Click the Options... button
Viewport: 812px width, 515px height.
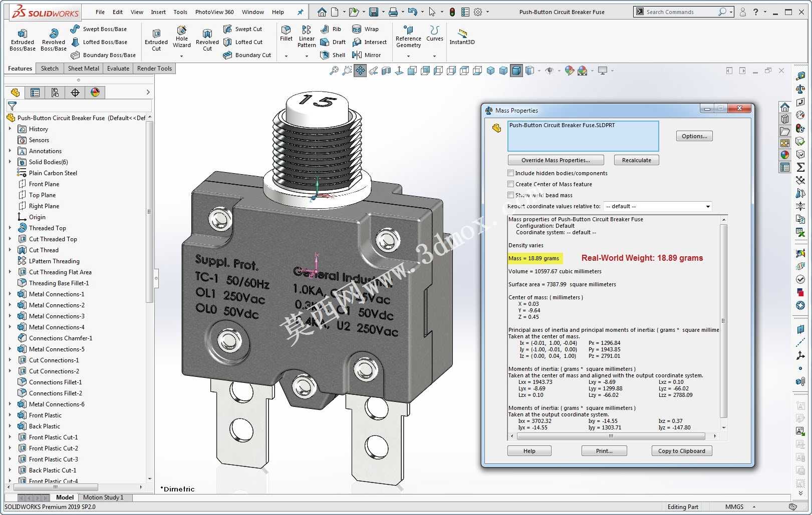point(694,136)
